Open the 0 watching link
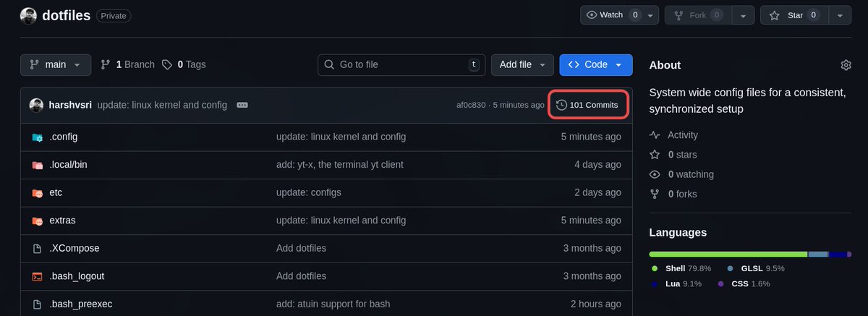The width and height of the screenshot is (868, 316). click(681, 174)
